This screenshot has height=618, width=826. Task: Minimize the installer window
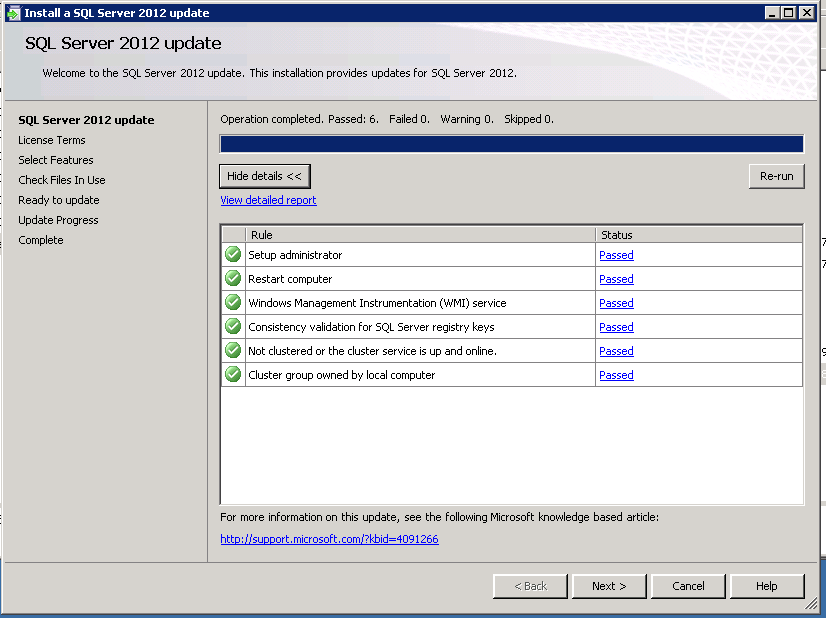772,13
